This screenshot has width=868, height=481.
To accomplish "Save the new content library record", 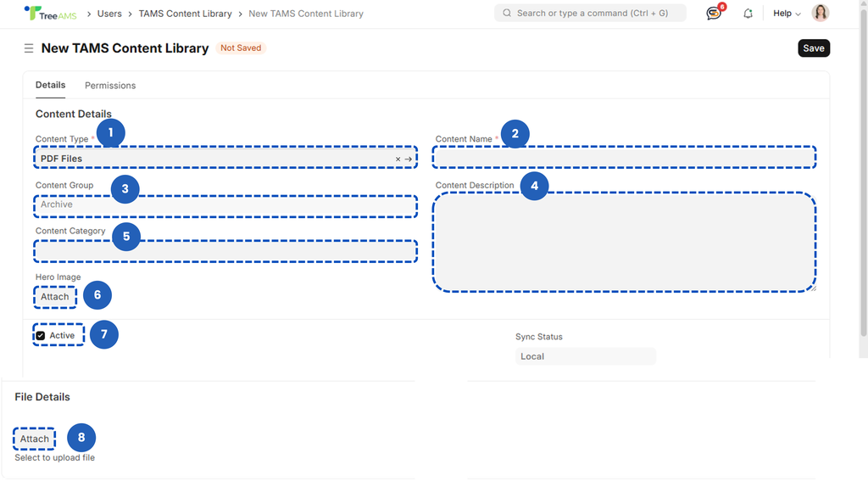I will point(813,48).
